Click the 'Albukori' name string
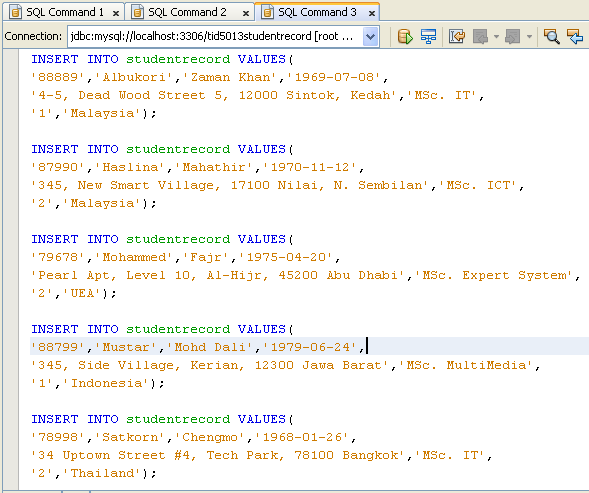 (x=134, y=77)
